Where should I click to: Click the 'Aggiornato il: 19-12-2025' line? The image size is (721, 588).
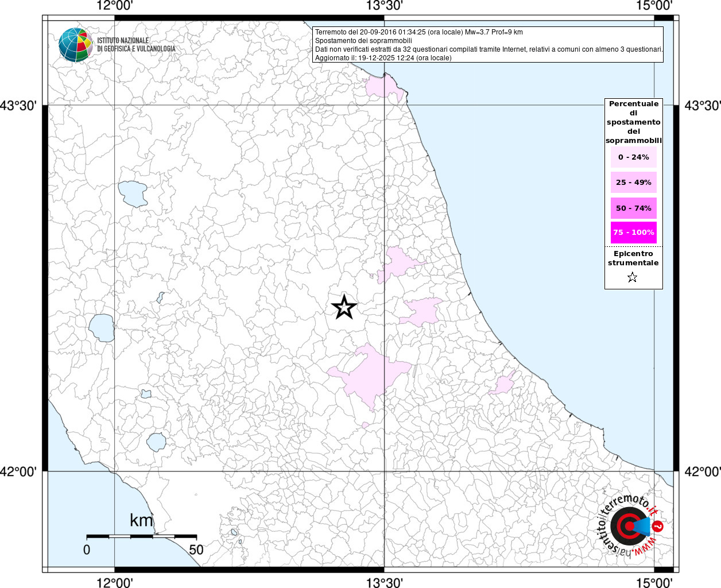click(x=383, y=58)
